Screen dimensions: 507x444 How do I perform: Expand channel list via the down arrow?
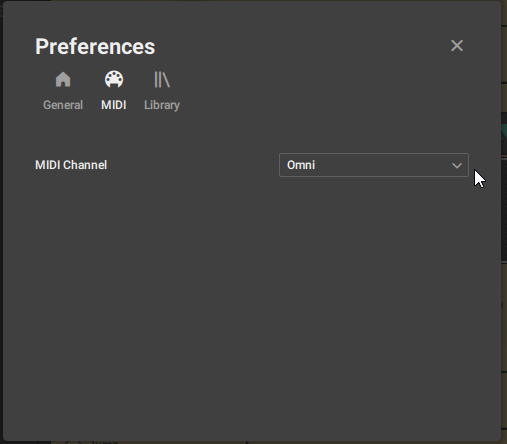point(457,165)
